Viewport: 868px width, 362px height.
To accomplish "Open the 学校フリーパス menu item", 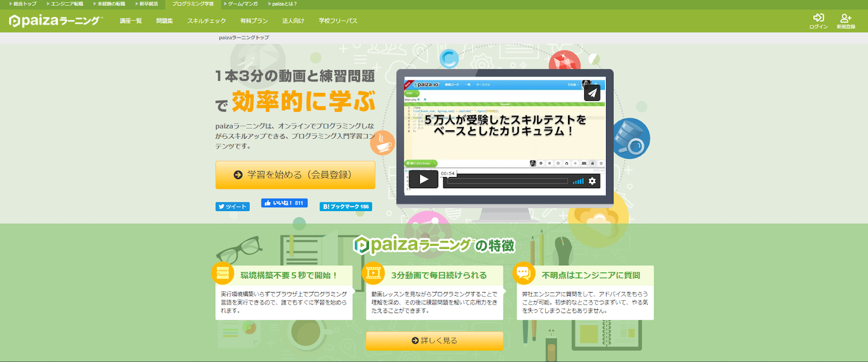I will [x=338, y=21].
